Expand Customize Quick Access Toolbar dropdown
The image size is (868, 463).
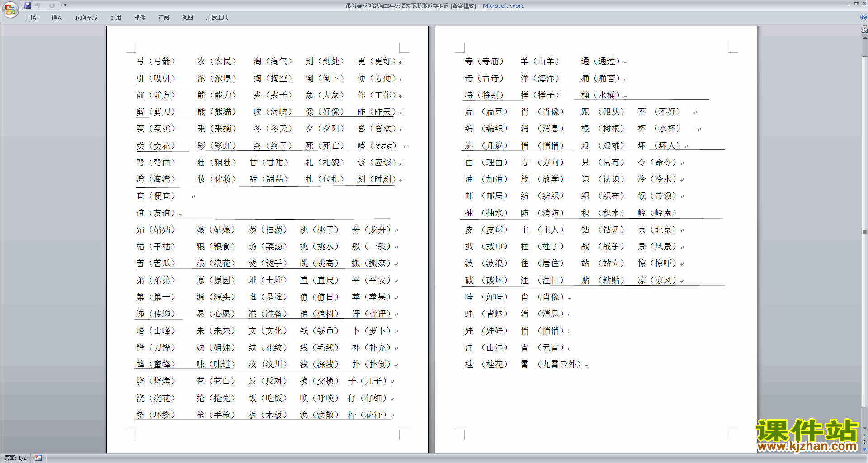point(65,5)
